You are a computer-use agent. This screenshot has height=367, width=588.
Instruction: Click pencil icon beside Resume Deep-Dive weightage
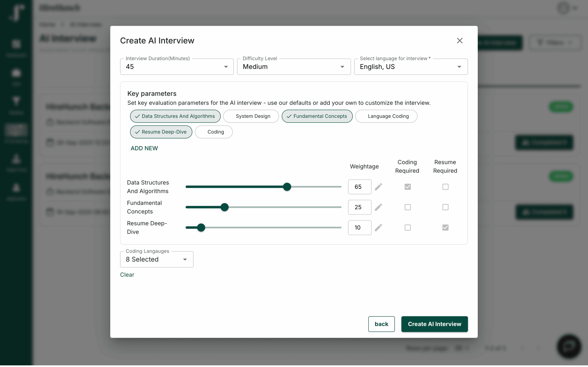(378, 228)
